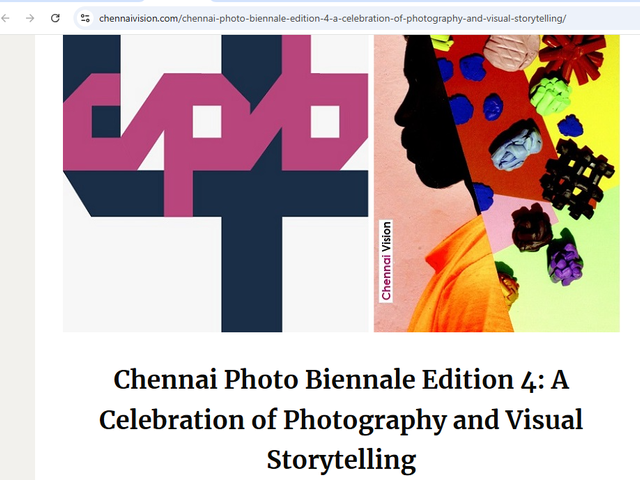Viewport: 640px width, 480px height.
Task: Open the silhouette portrait collage image
Action: [497, 183]
